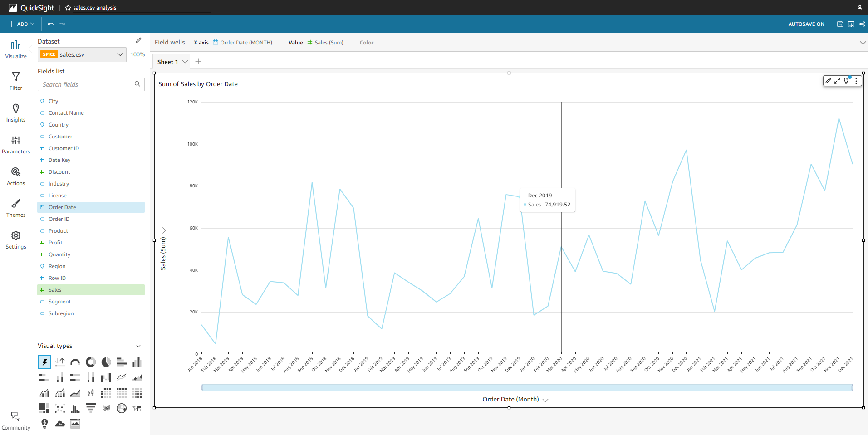
Task: Open the Parameters panel
Action: pos(16,145)
